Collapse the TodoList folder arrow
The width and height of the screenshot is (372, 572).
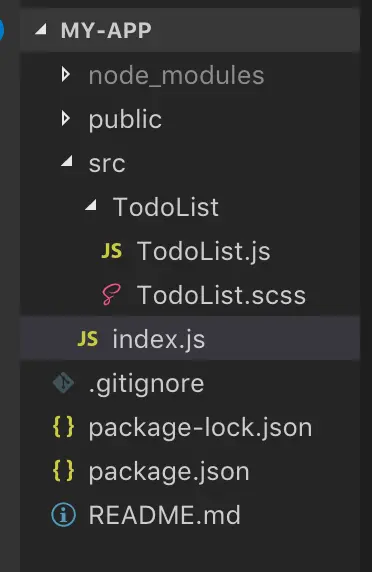[x=91, y=205]
